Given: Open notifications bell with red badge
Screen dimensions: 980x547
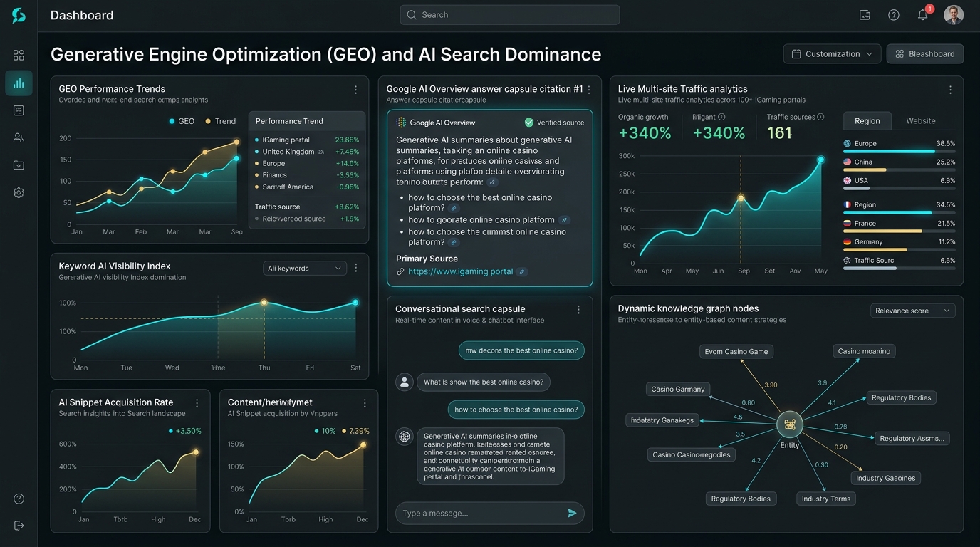Looking at the screenshot, I should tap(923, 14).
